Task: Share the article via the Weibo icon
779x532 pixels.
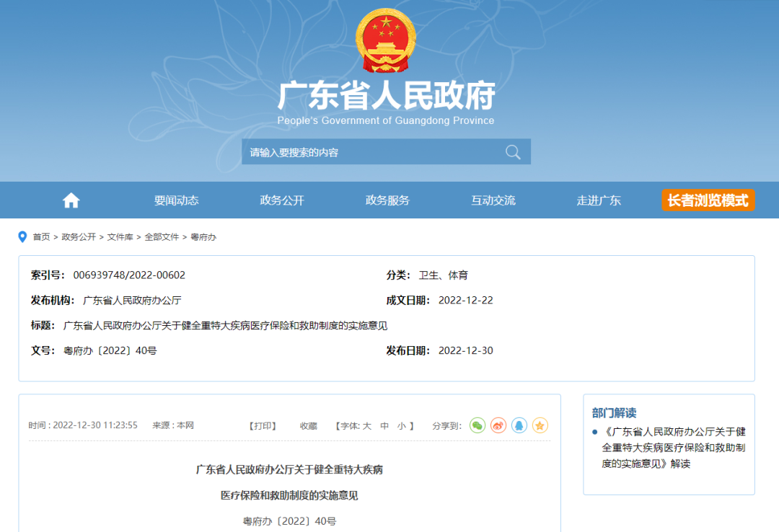Action: [498, 425]
